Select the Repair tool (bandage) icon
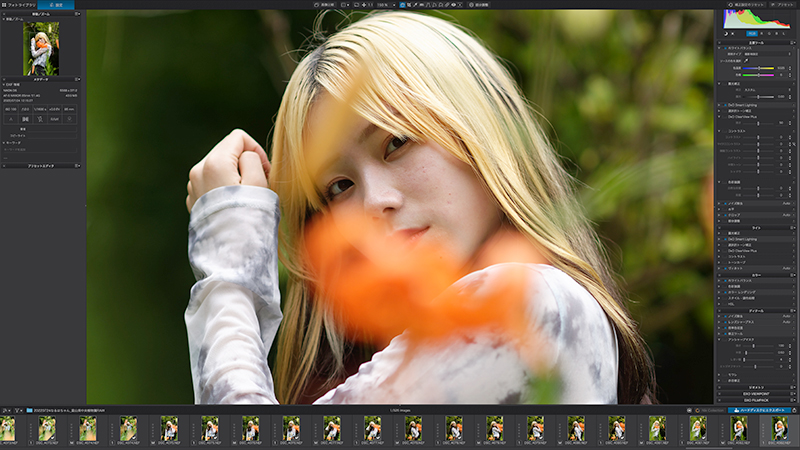This screenshot has height=450, width=800. 446,5
